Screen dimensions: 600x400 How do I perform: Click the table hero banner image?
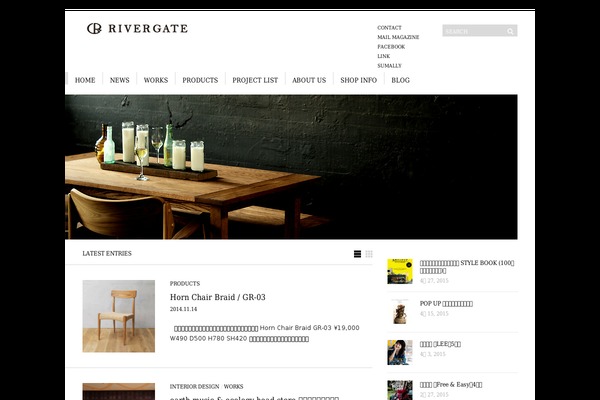tap(291, 167)
